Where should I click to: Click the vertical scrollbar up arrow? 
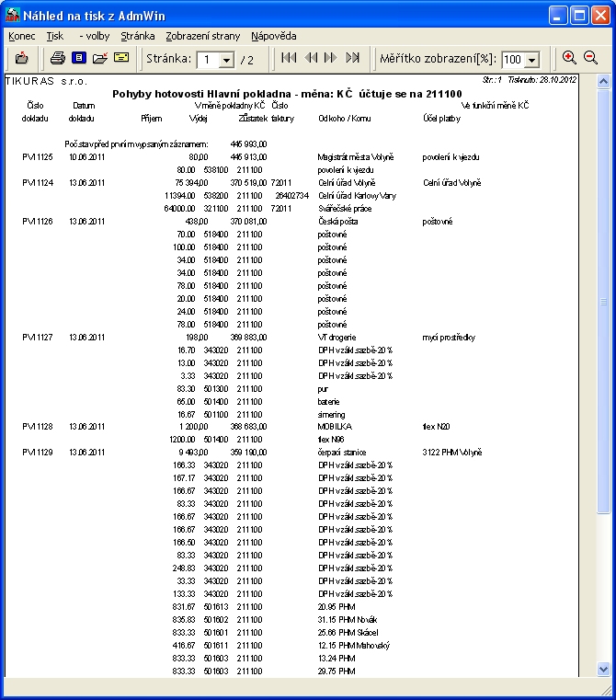(603, 81)
